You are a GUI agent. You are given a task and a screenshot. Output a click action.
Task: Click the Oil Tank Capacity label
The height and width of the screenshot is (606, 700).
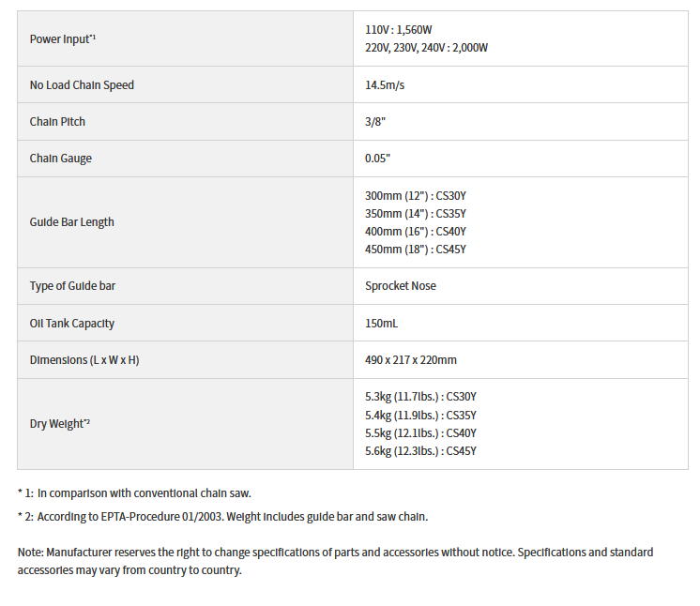pyautogui.click(x=72, y=324)
